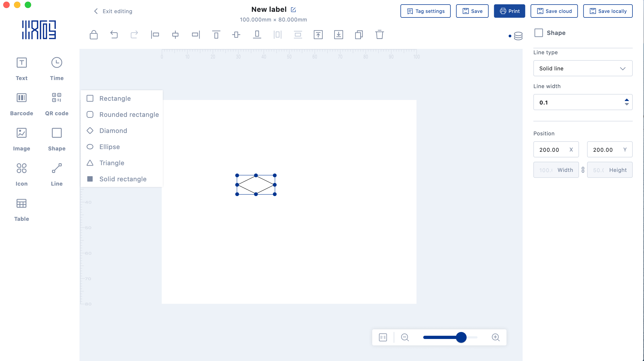Open the Line type dropdown

[583, 68]
